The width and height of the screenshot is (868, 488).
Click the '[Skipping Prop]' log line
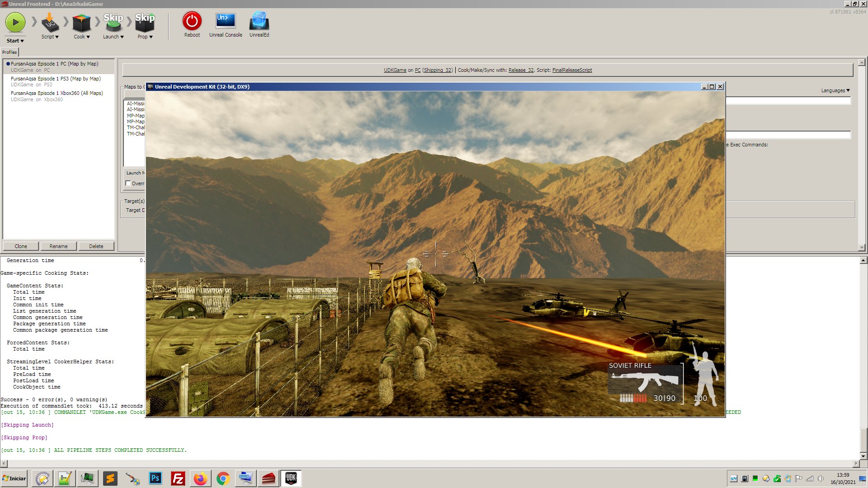click(24, 438)
